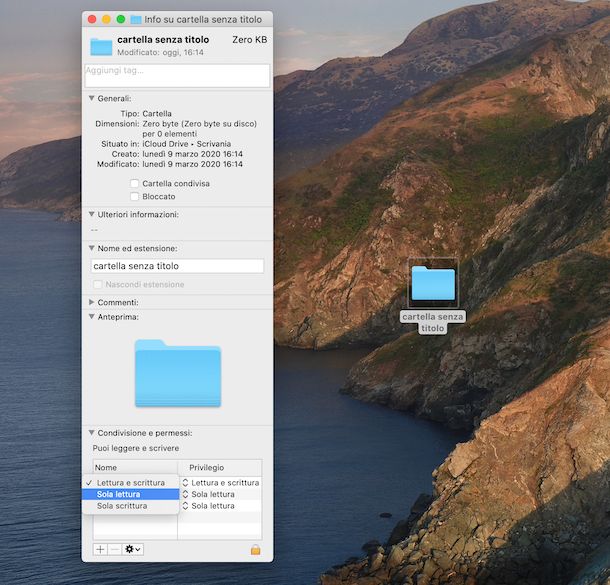Screen dimensions: 610x585
Task: Expand the Commenti section
Action: tap(91, 302)
